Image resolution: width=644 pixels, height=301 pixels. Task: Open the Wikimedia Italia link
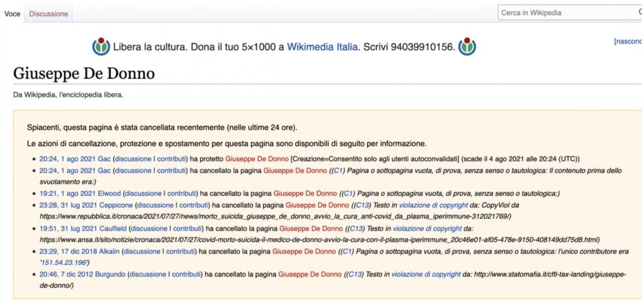click(322, 47)
